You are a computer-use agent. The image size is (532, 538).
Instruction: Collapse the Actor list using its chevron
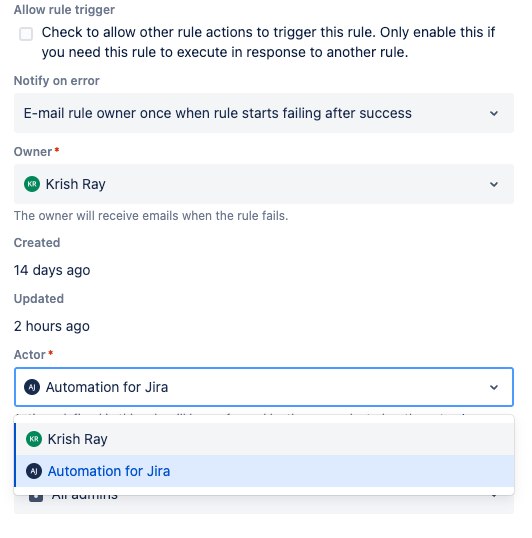point(494,387)
